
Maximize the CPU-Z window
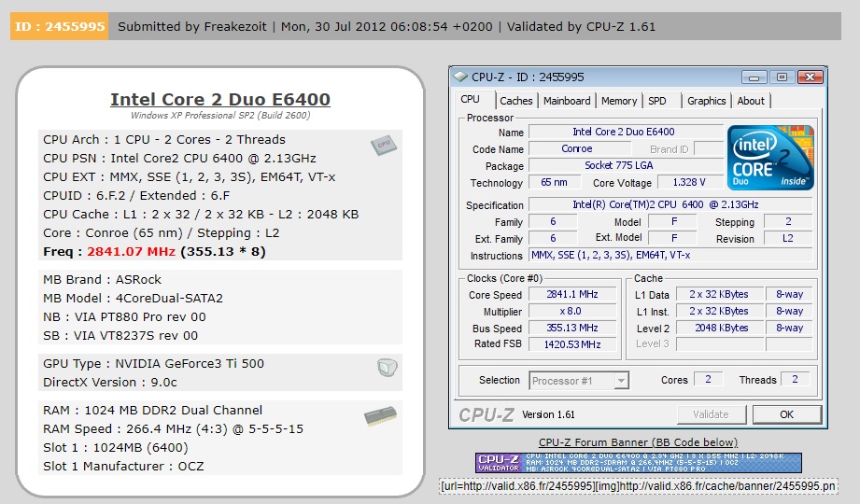point(782,77)
